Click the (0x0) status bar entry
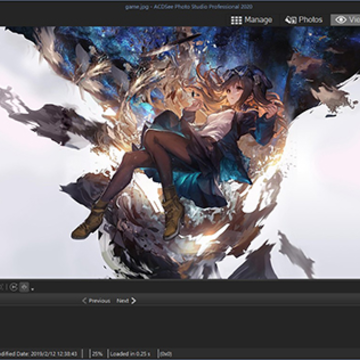360x360 pixels. [166, 354]
